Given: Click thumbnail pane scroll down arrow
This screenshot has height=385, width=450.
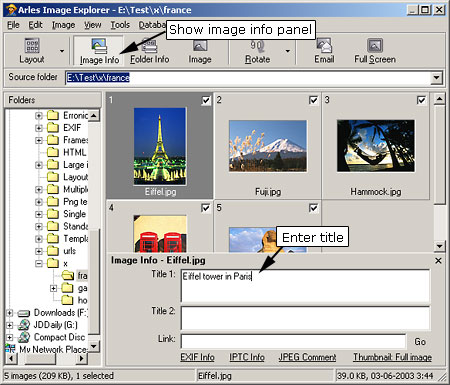Looking at the screenshot, I should 439,246.
